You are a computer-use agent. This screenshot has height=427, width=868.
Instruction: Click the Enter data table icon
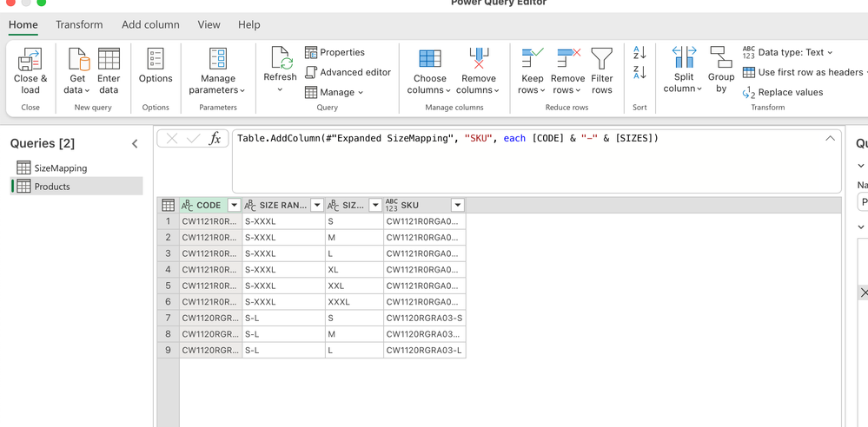point(109,59)
